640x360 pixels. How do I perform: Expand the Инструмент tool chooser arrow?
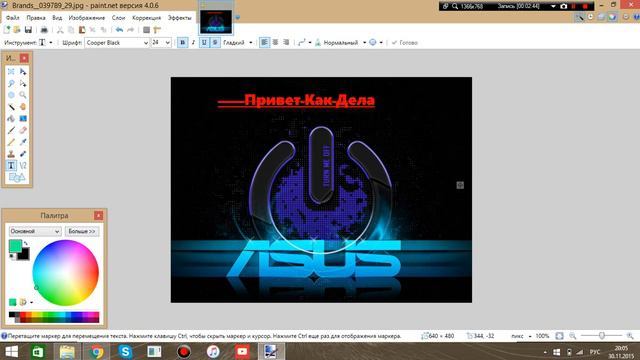[51, 42]
